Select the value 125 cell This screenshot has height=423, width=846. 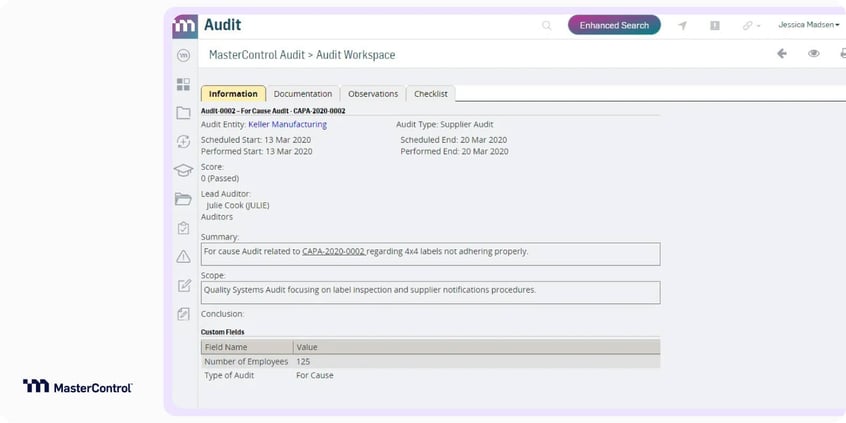pos(303,361)
